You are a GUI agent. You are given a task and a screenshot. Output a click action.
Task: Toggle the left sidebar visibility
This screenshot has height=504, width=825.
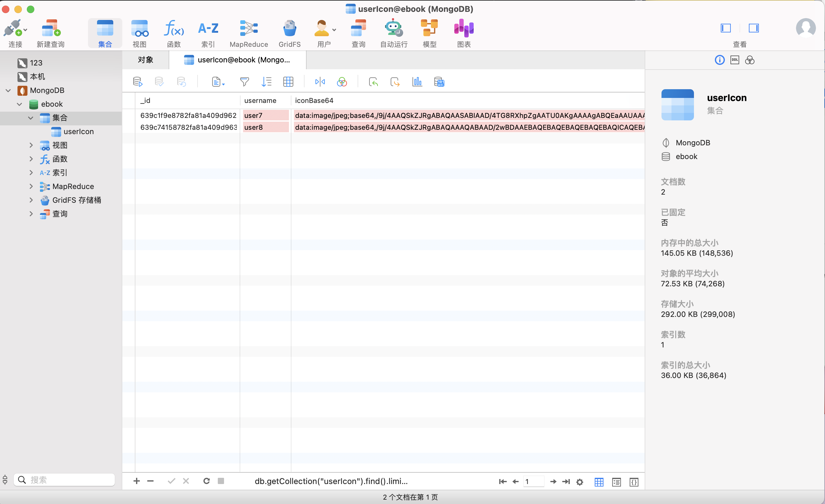pos(725,28)
